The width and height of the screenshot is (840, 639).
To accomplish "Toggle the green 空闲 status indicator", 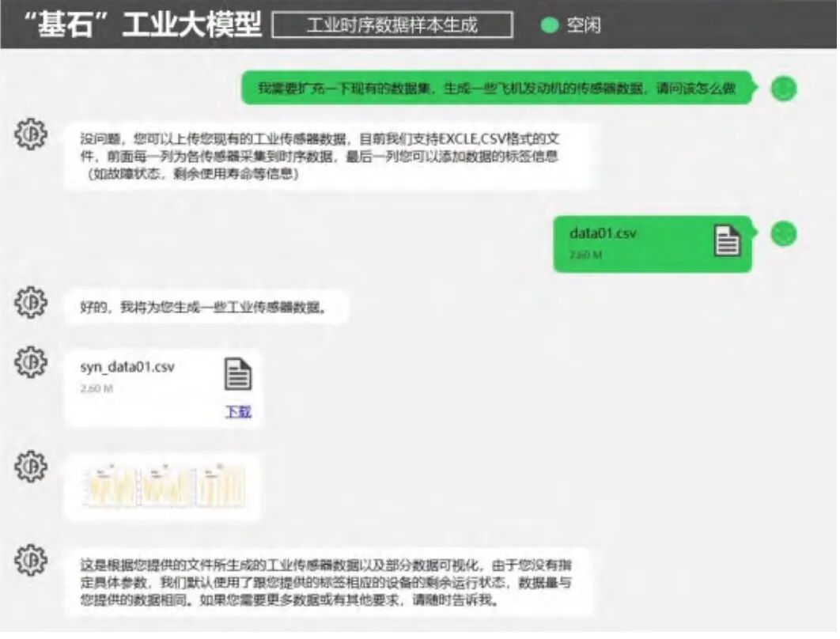I will [551, 25].
